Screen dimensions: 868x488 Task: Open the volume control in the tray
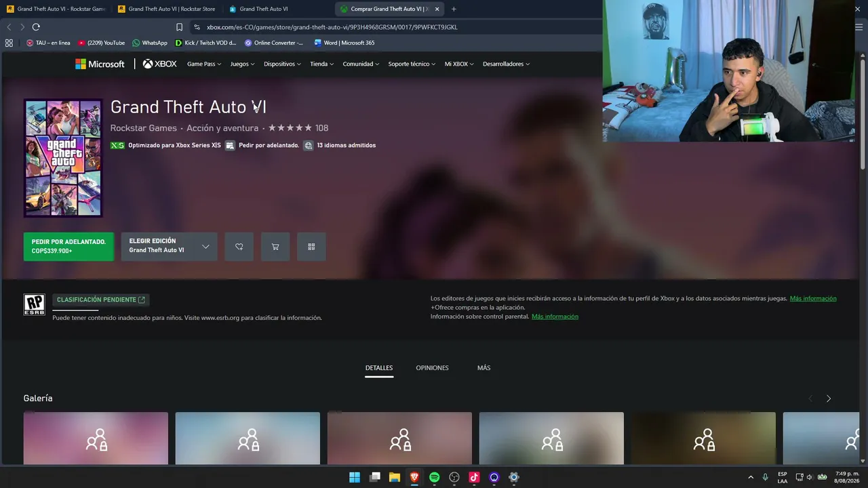click(x=810, y=477)
